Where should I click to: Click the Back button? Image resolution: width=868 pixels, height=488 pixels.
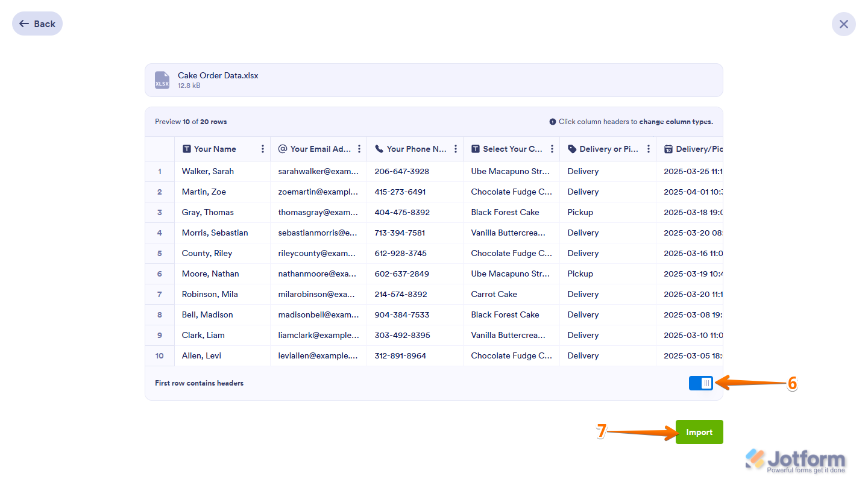[37, 23]
